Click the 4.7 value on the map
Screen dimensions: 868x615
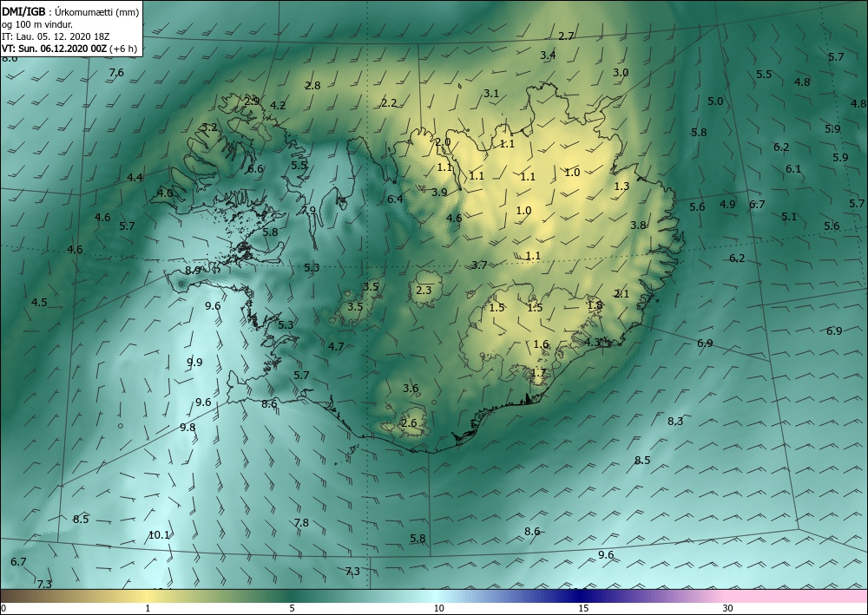[x=336, y=347]
